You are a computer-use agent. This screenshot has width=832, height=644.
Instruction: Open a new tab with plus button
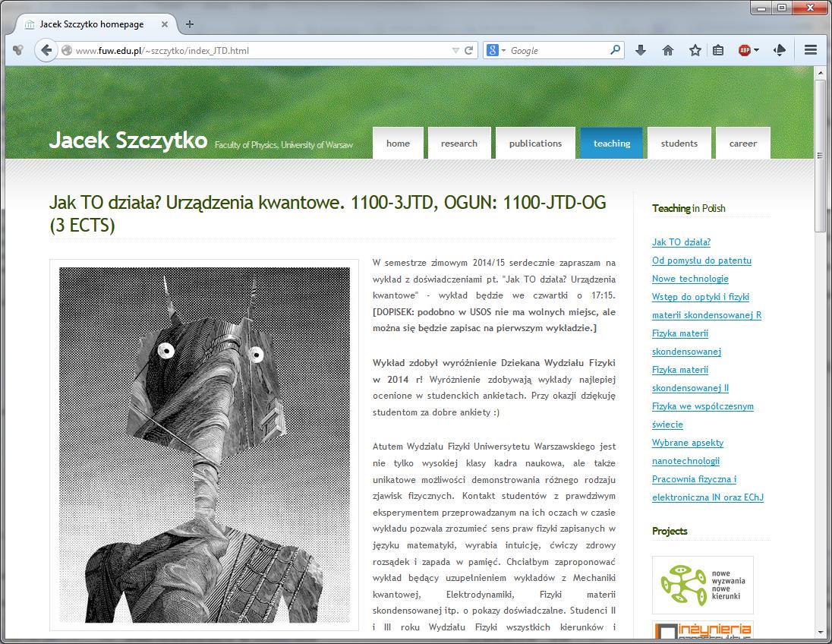click(190, 24)
